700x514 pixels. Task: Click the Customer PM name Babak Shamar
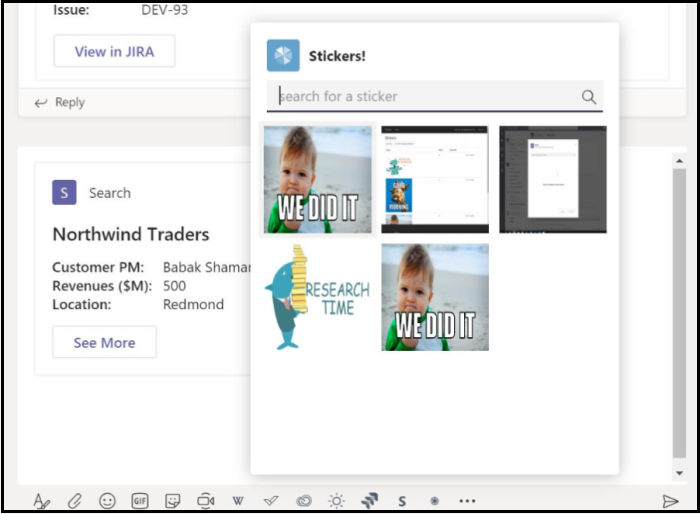tap(206, 267)
